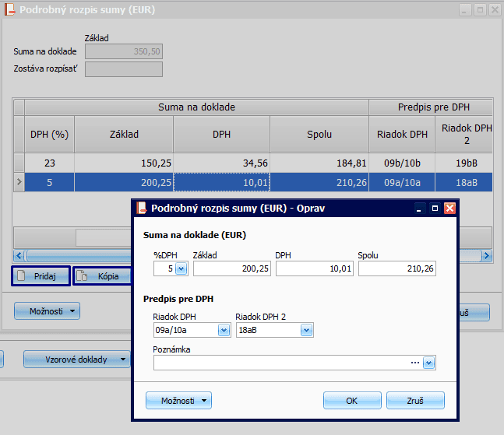504x435 pixels.
Task: Open the %DPH percentage dropdown
Action: (181, 268)
